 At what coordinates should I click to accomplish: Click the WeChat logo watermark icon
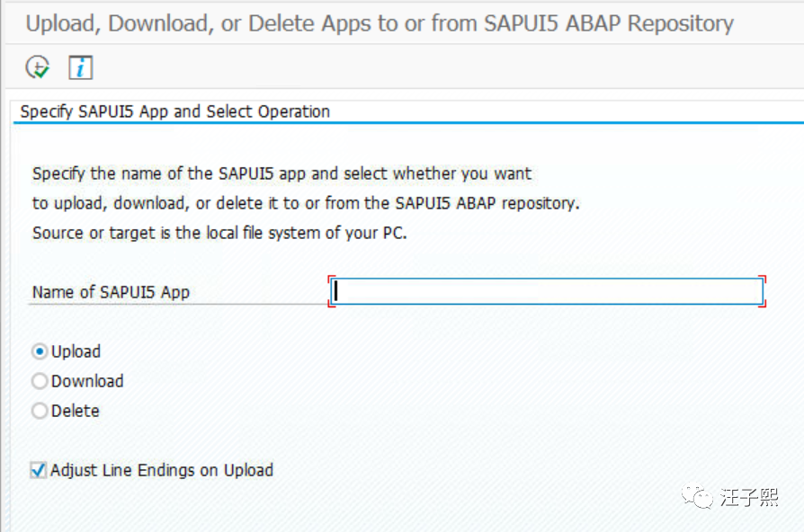pyautogui.click(x=697, y=497)
